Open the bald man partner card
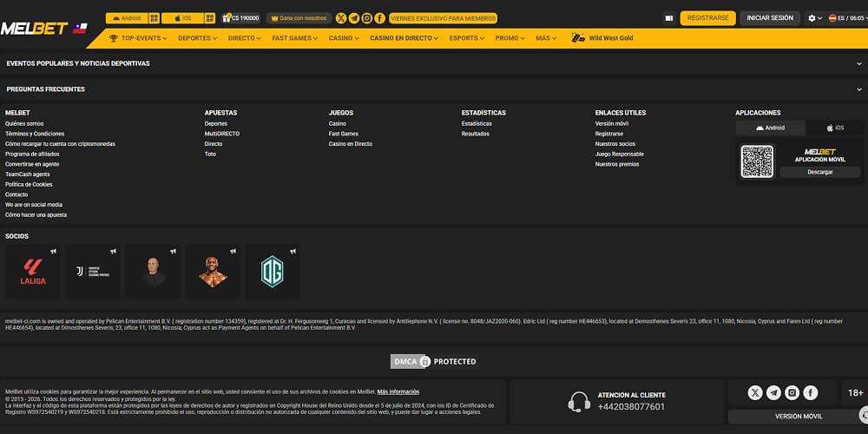 pyautogui.click(x=153, y=272)
